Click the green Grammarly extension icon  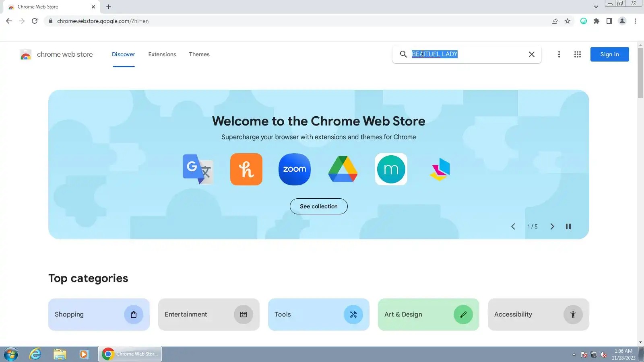[x=584, y=21]
